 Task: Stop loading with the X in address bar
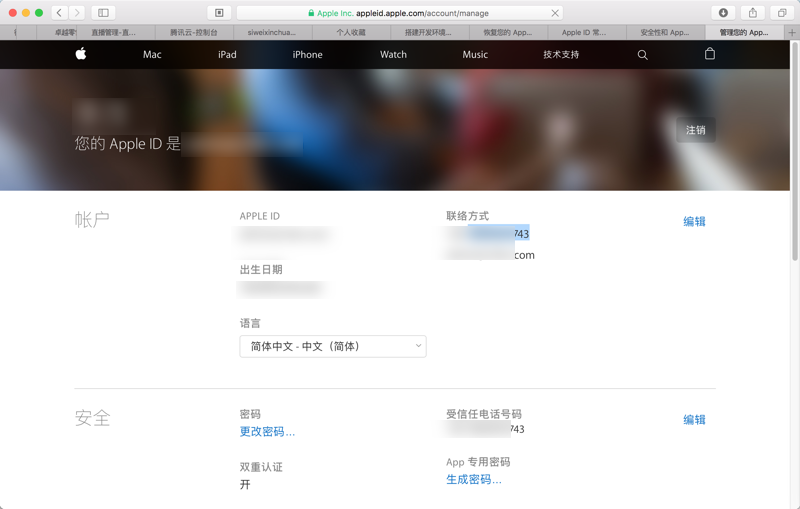(x=555, y=13)
